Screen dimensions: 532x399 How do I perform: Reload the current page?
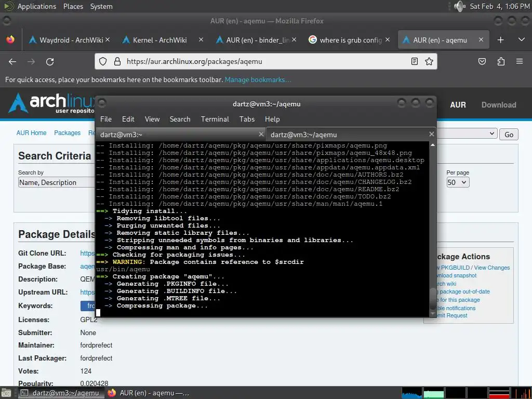(x=50, y=61)
